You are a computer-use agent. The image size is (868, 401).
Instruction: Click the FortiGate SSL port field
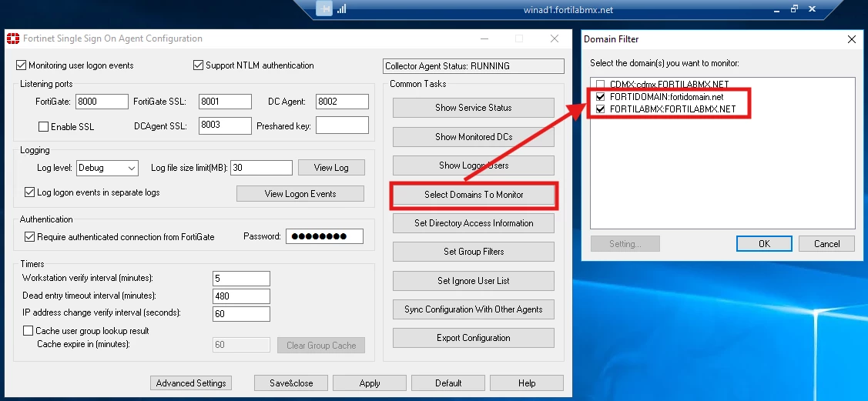click(226, 102)
